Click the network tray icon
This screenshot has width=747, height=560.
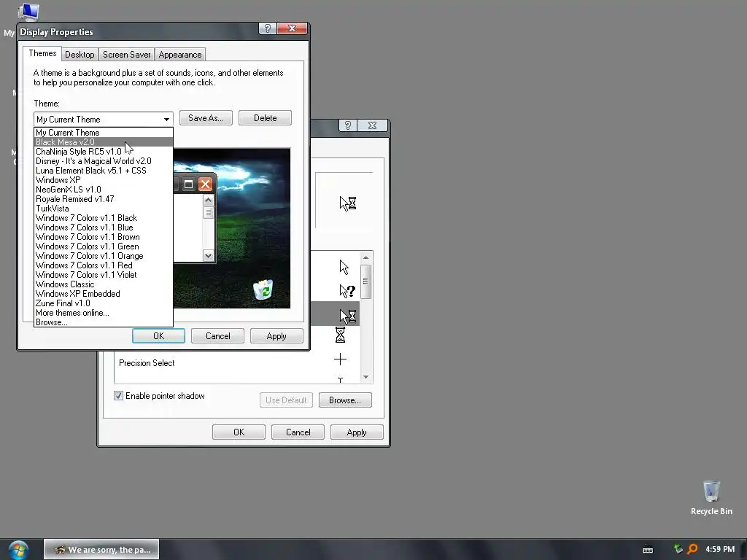(678, 549)
